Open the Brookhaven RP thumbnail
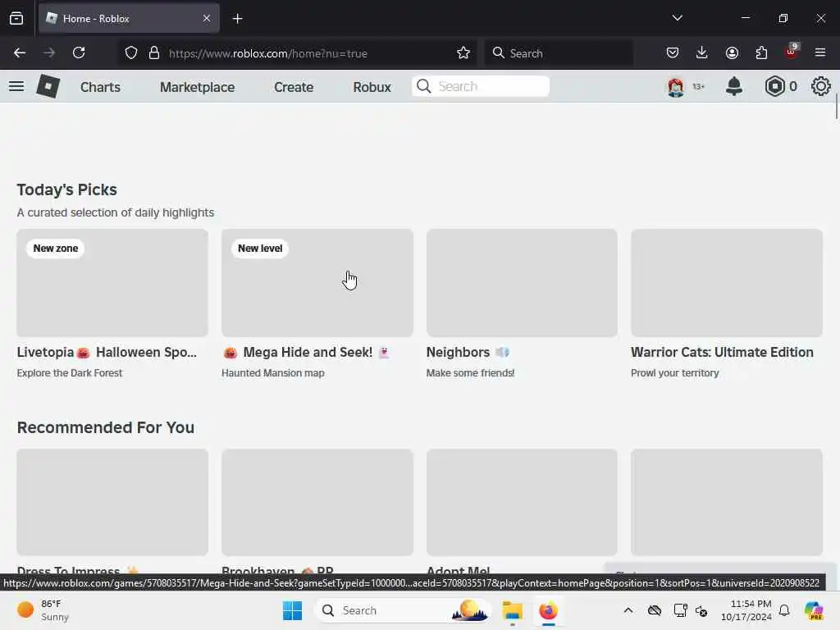This screenshot has width=840, height=630. click(x=317, y=503)
